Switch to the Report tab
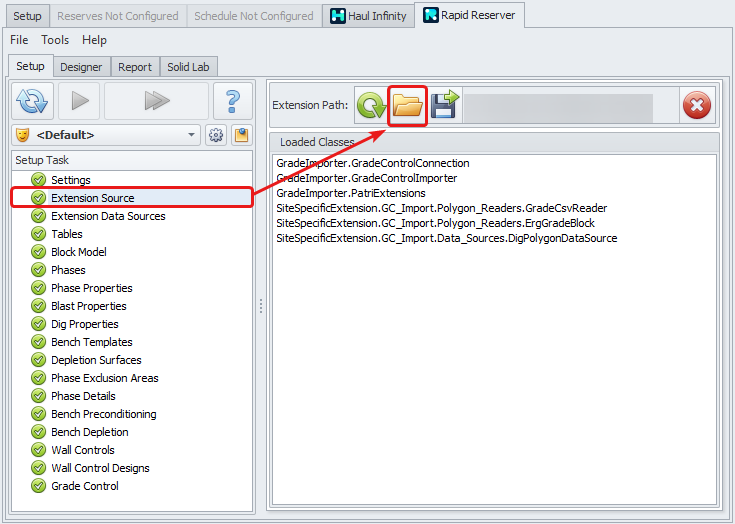Screen dimensions: 735x524 135,67
